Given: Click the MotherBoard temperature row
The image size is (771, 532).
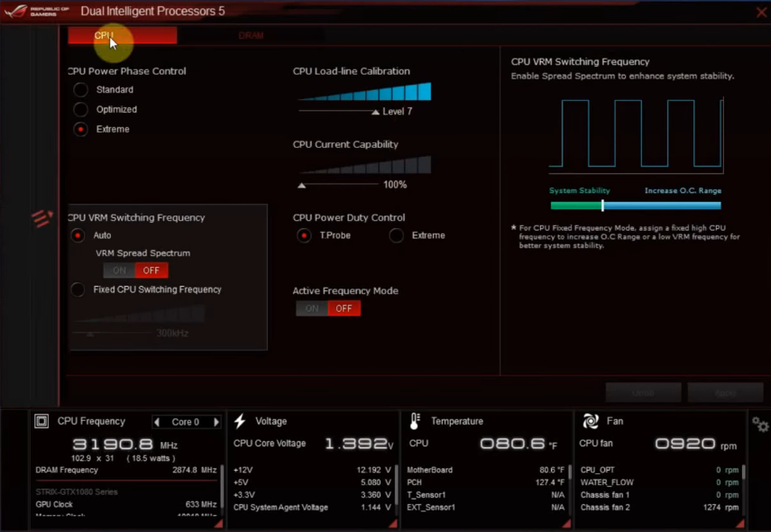Looking at the screenshot, I should pyautogui.click(x=486, y=470).
